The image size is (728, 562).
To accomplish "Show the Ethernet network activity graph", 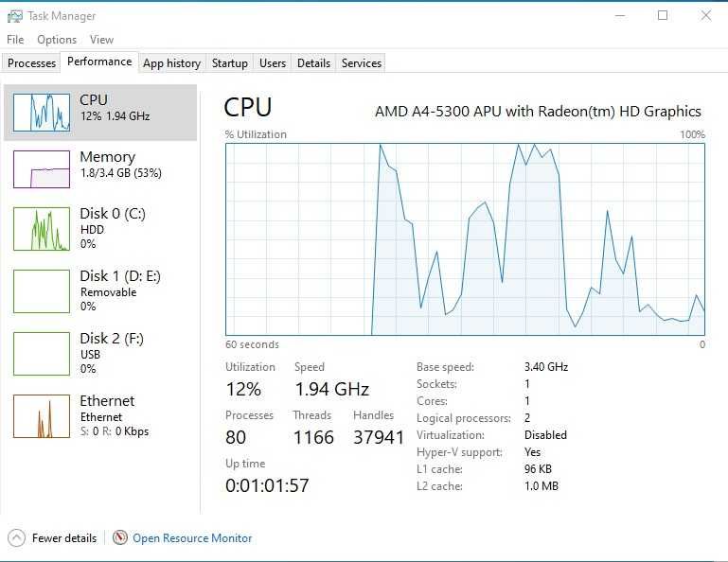I will 42,416.
